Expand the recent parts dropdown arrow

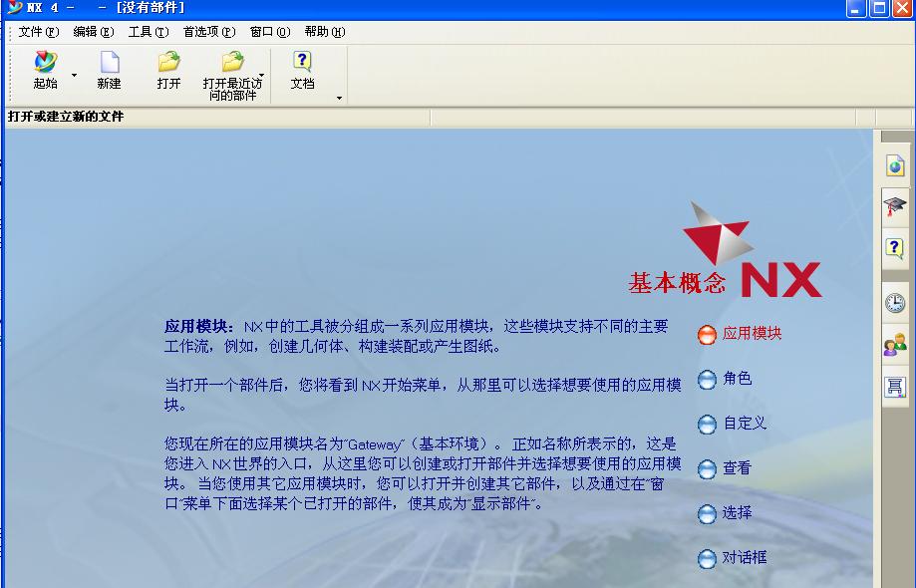click(262, 76)
